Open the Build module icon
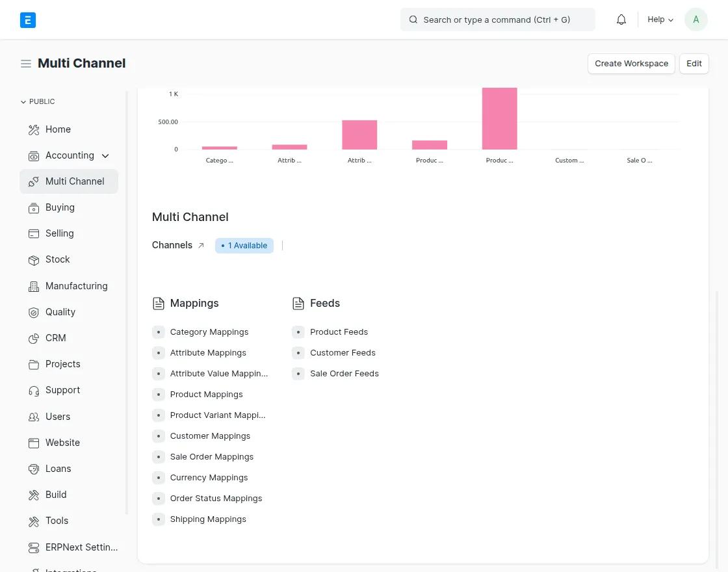Screen dimensions: 728x572 pyautogui.click(x=34, y=495)
